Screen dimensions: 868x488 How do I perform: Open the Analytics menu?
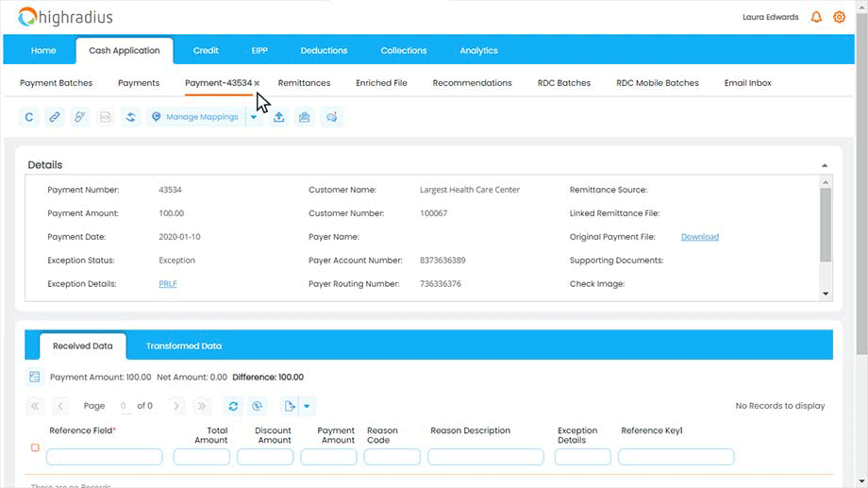coord(479,50)
